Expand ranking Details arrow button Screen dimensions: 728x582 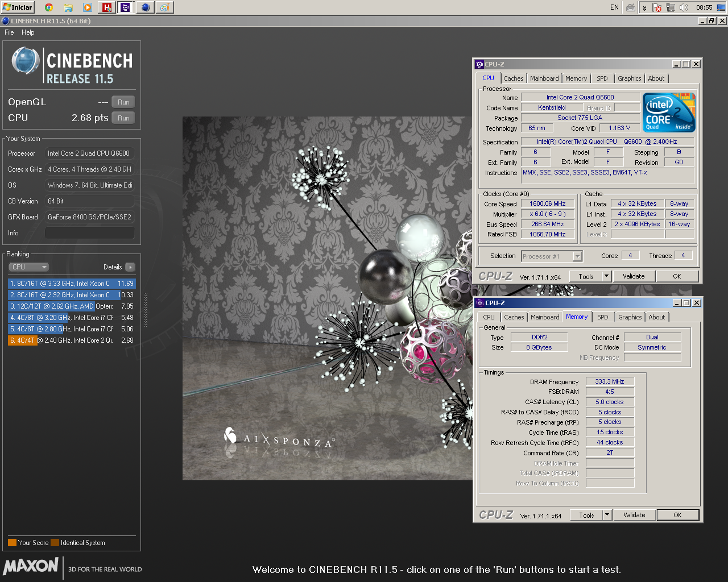pos(130,267)
